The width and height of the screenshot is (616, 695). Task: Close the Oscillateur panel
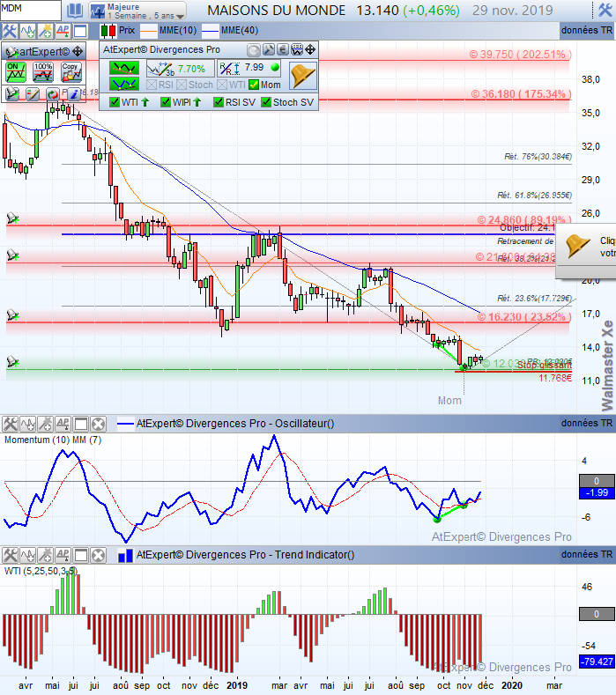[98, 425]
